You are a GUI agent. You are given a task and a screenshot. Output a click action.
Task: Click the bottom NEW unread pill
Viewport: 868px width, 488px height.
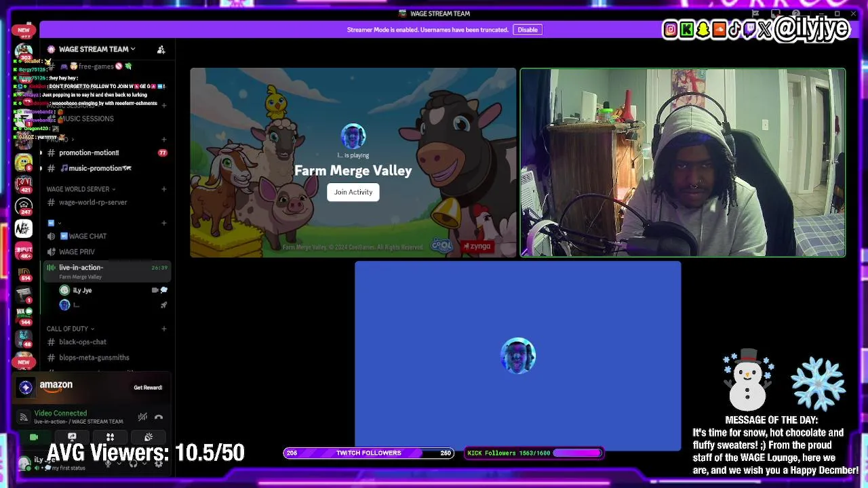[24, 362]
